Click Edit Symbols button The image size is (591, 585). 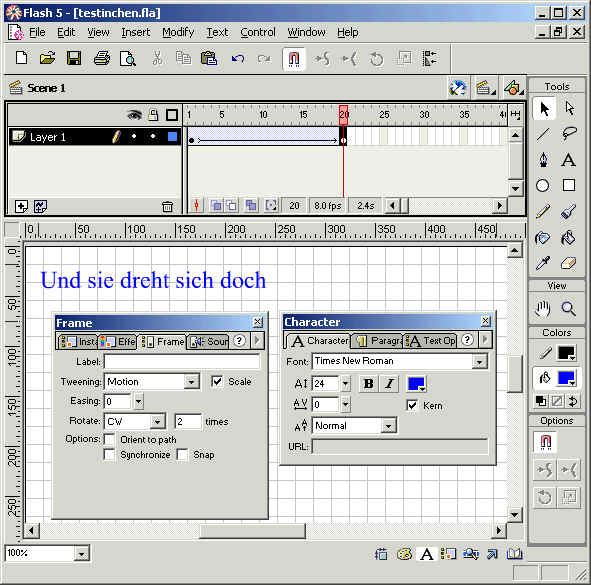[513, 88]
